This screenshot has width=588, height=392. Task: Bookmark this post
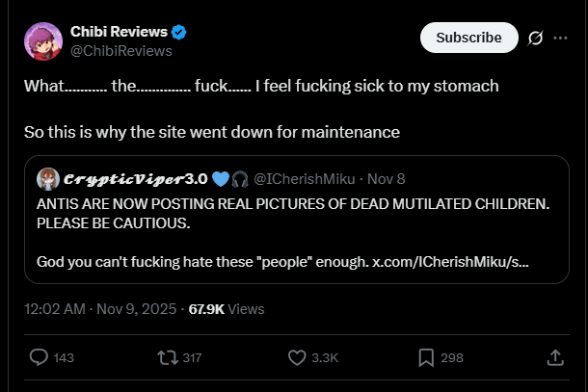426,357
